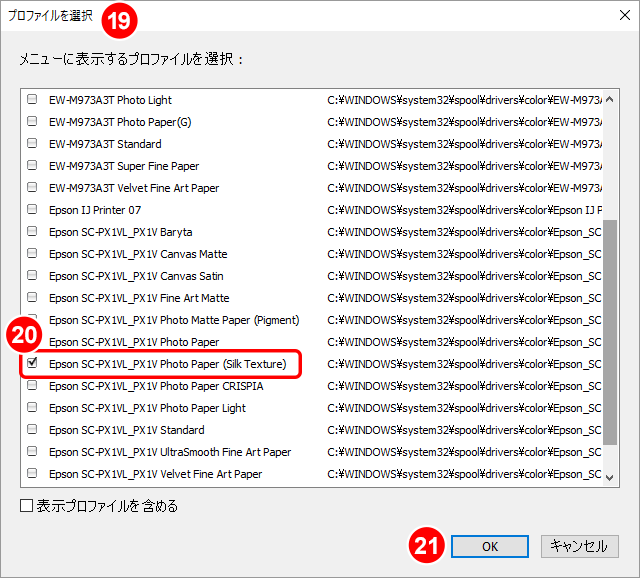Check Epson SC-PX1VL_PX1V UltraSmooth Fine Art Paper
The width and height of the screenshot is (640, 578).
click(x=32, y=452)
